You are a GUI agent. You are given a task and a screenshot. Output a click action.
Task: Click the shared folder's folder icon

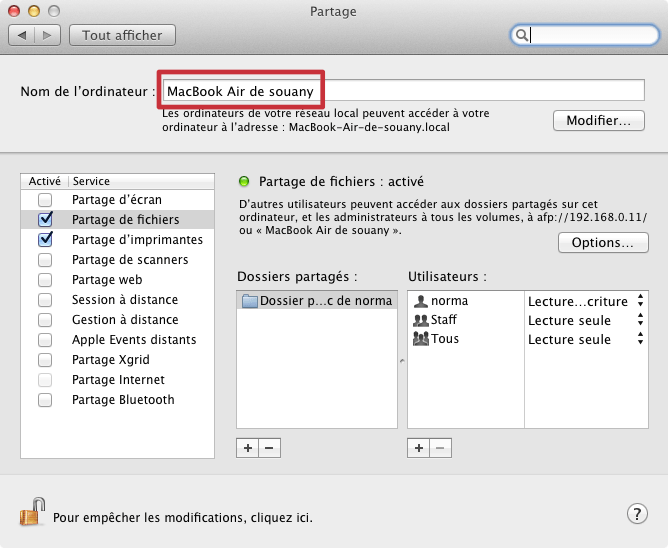(x=250, y=301)
